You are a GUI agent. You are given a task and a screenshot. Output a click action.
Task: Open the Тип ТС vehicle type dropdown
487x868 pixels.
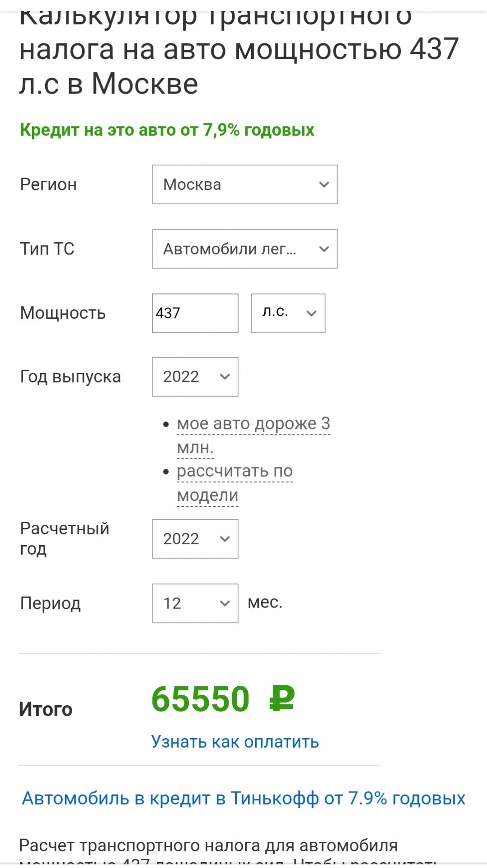[x=244, y=249]
